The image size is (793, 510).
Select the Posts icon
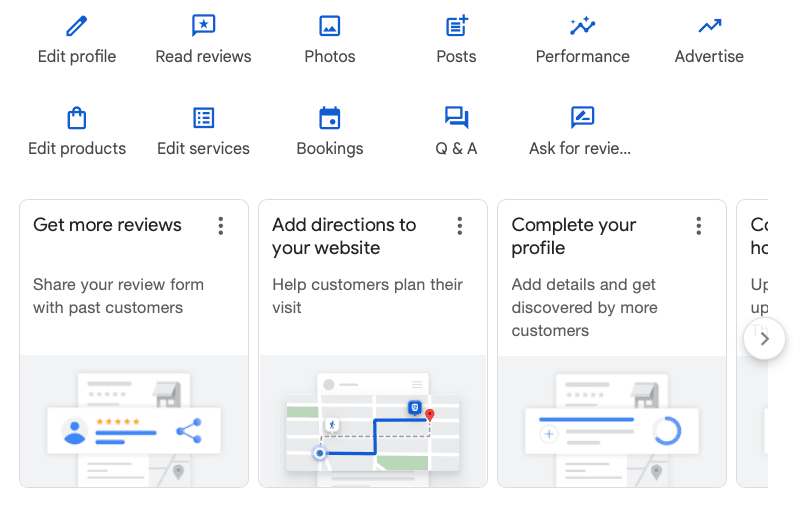[456, 26]
